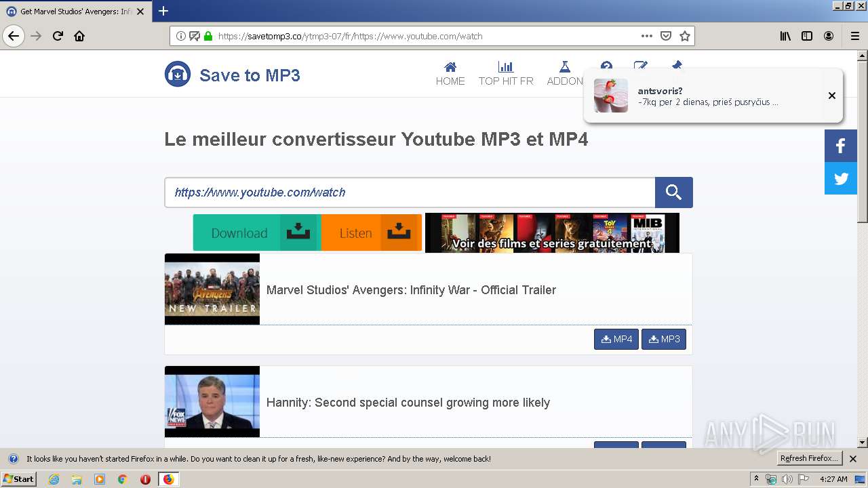The height and width of the screenshot is (488, 868).
Task: Click the blue magnifier search button
Action: pos(673,192)
